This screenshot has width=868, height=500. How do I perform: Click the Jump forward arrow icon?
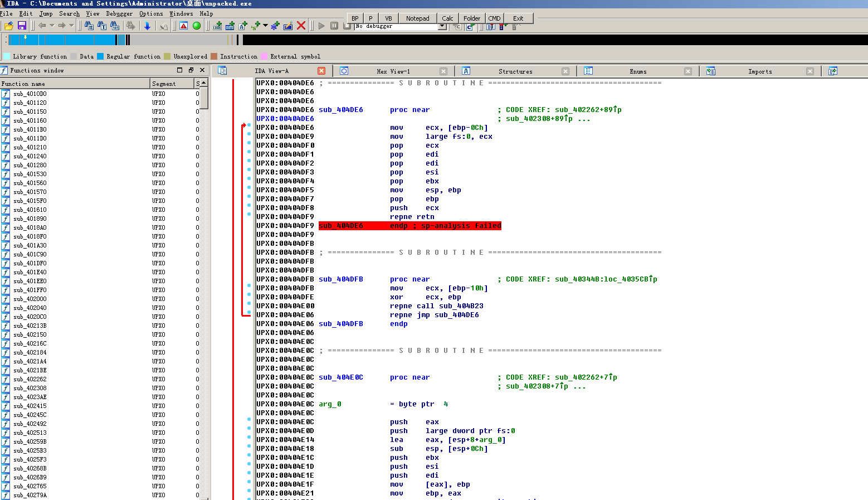61,26
